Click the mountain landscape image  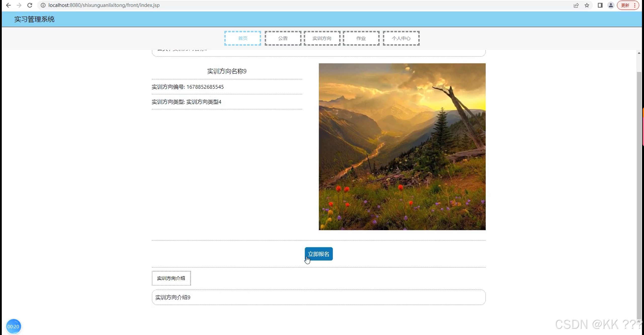pos(402,147)
